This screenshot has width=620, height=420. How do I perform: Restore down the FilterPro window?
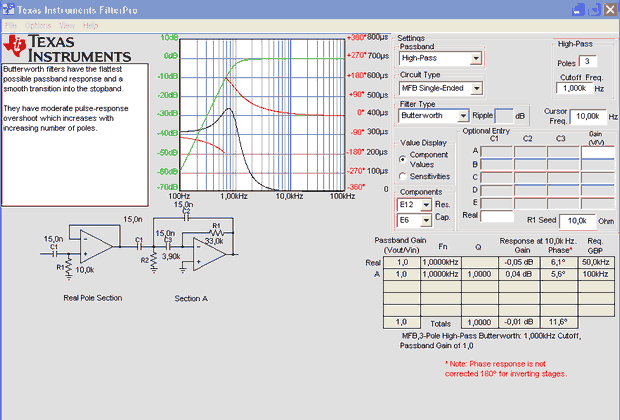pos(594,9)
